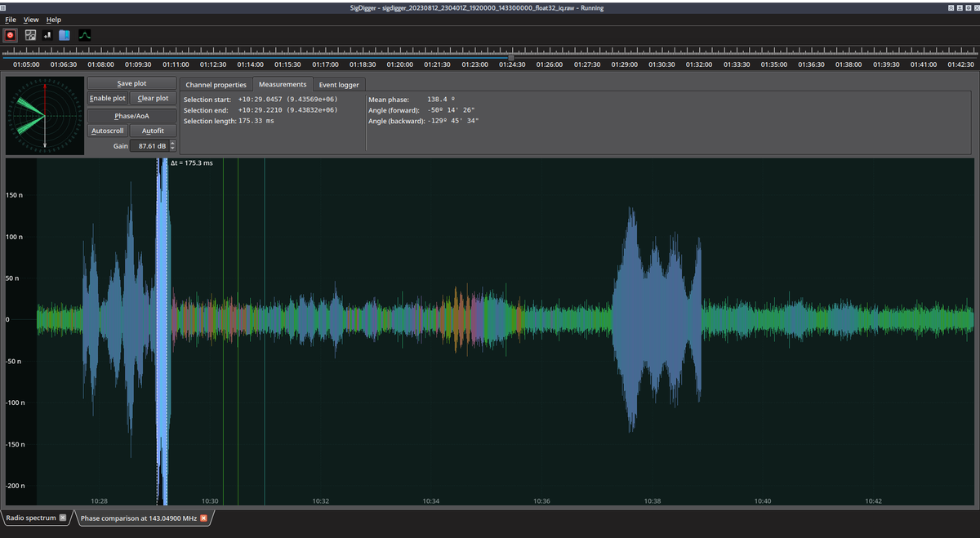
Task: Click the Save plot button
Action: 131,83
